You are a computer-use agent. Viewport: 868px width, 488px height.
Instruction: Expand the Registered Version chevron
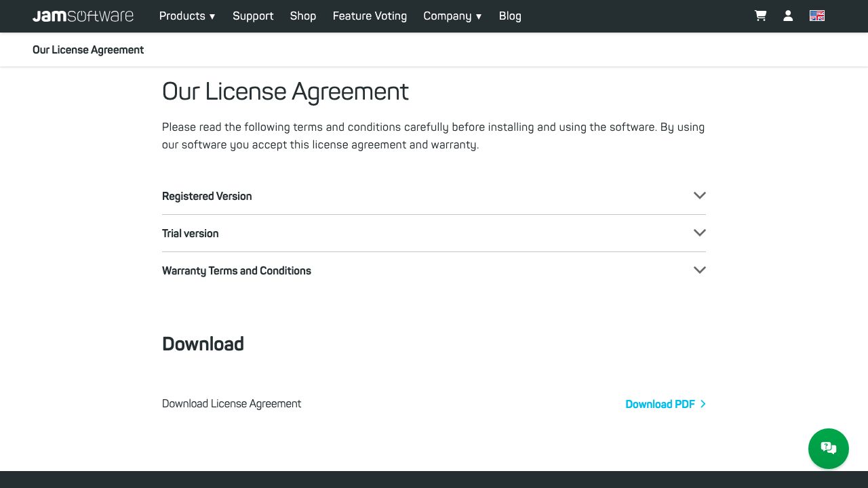(700, 195)
